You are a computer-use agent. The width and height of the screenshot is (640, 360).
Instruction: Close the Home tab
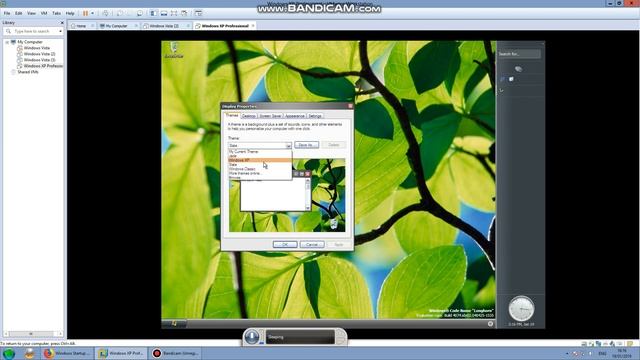[x=93, y=26]
